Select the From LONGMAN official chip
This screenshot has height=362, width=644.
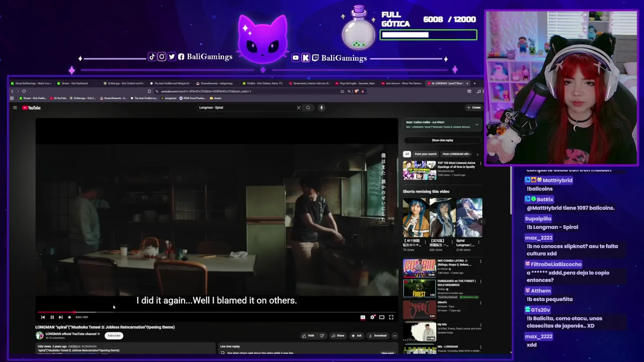click(456, 154)
